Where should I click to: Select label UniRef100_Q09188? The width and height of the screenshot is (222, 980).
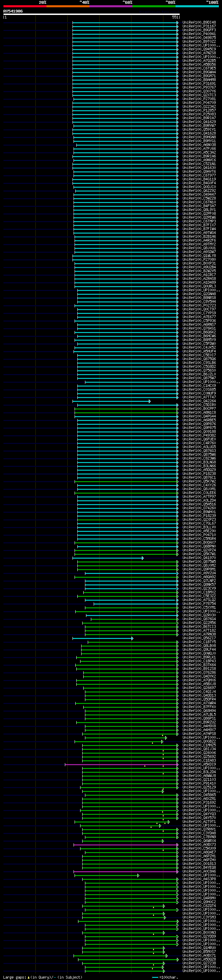(x=199, y=431)
